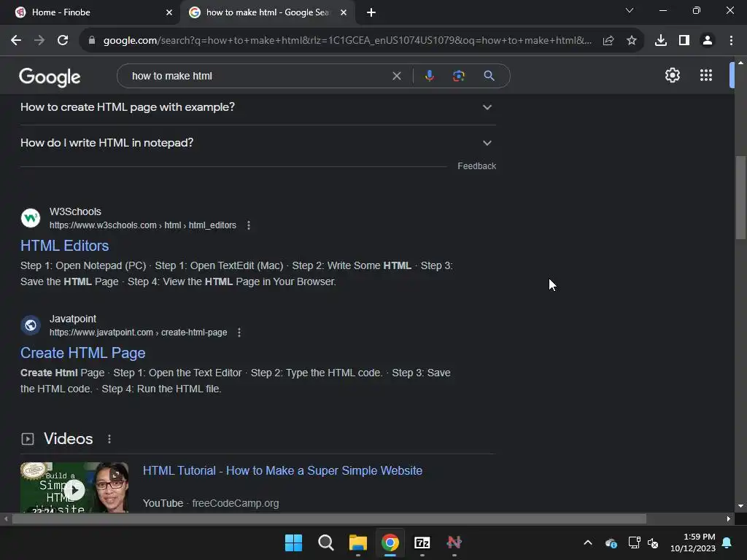The height and width of the screenshot is (560, 747).
Task: Search by image with Google Lens
Action: [459, 76]
